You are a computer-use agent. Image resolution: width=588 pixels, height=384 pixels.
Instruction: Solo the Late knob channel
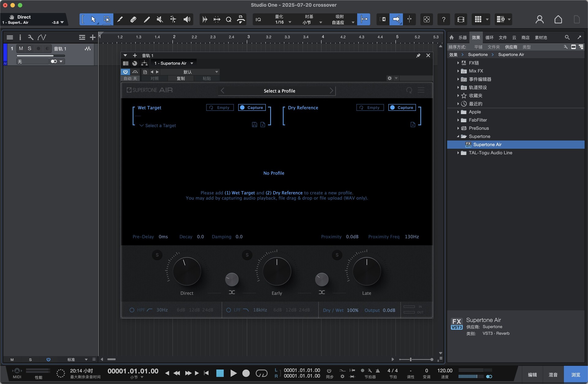pos(337,255)
